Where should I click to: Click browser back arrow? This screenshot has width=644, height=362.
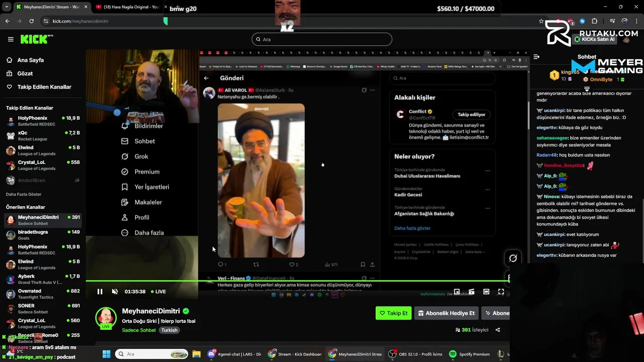(7, 21)
